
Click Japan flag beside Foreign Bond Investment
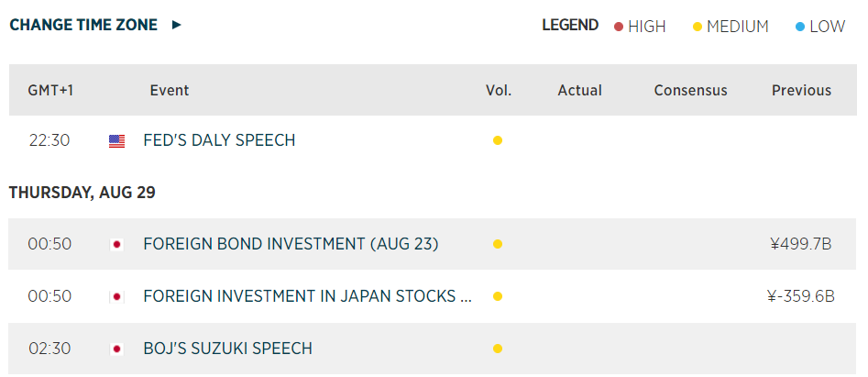click(116, 245)
